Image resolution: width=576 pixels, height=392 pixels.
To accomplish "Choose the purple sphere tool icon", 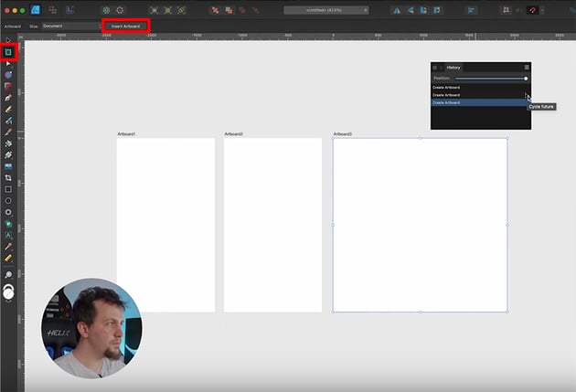I will 8,75.
